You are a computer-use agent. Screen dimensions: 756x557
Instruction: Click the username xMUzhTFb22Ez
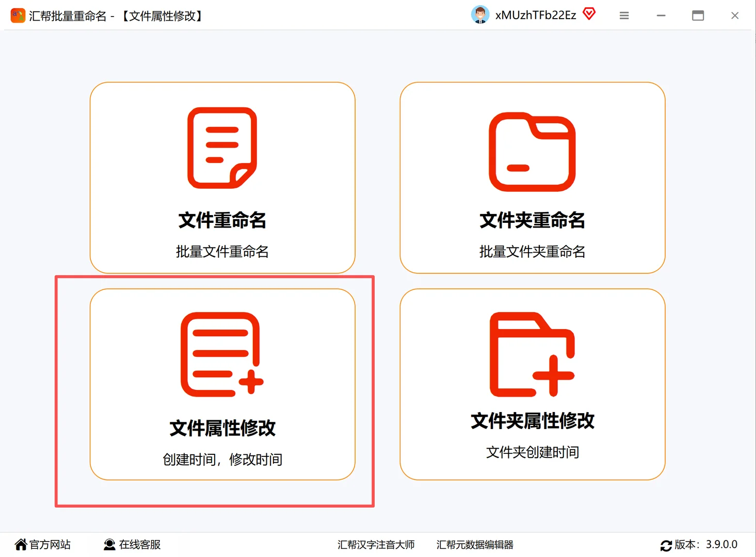[535, 15]
